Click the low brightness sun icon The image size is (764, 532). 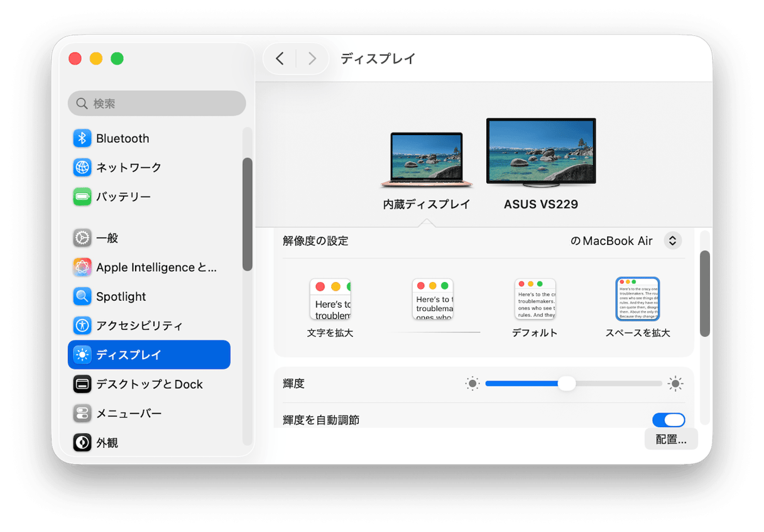click(x=472, y=384)
